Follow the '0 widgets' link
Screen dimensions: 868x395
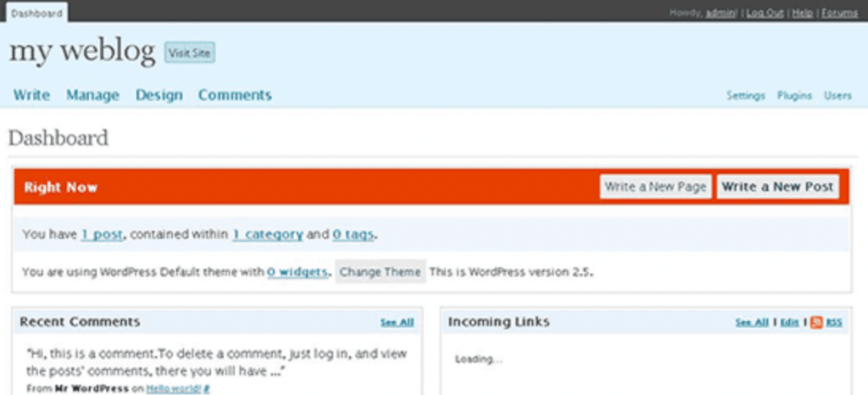point(298,272)
